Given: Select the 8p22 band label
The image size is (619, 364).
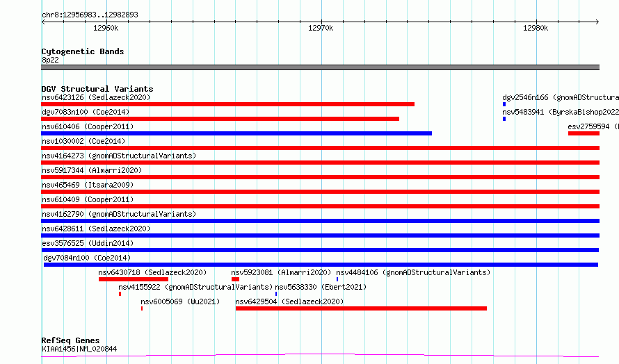Looking at the screenshot, I should (x=50, y=60).
